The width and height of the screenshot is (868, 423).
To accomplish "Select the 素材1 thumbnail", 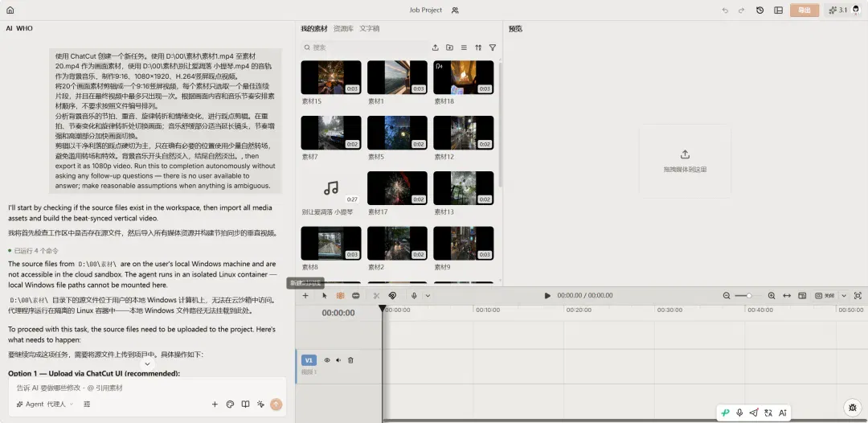I will pos(398,77).
